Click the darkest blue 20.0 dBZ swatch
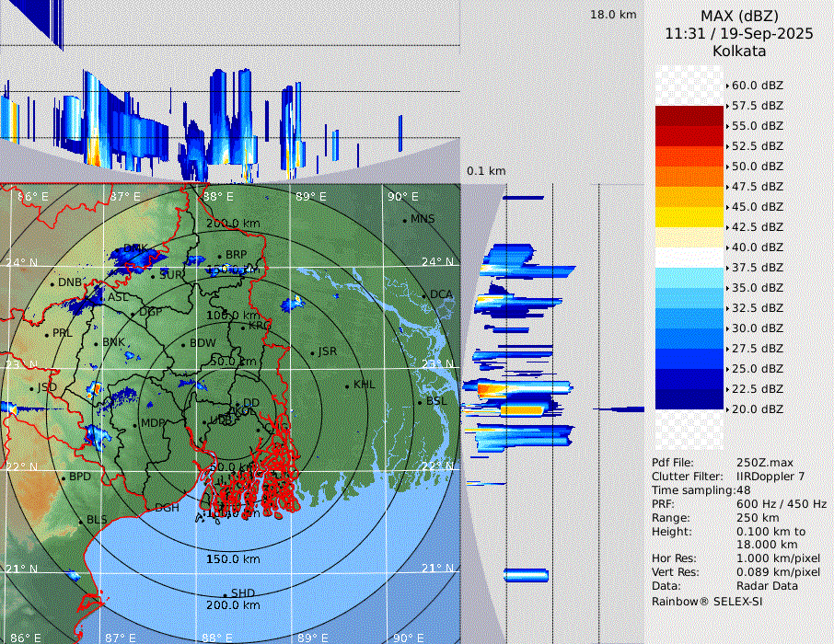Screen dimensions: 834x644 689,399
